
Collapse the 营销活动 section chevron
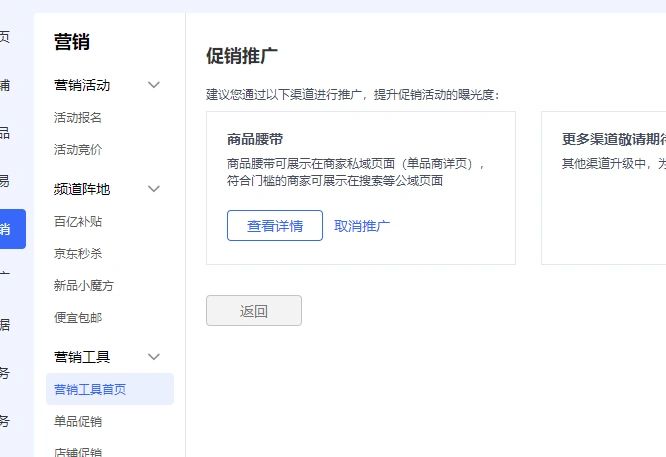click(154, 85)
